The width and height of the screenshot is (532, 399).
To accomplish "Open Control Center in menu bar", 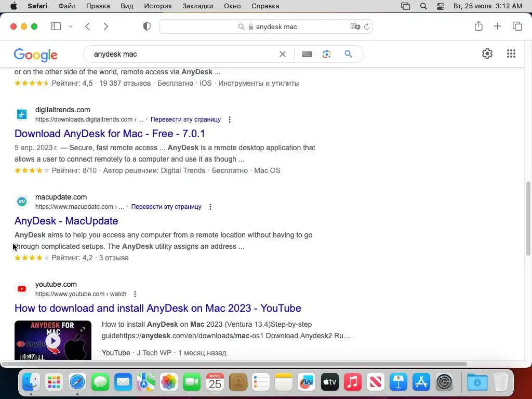I will 441,6.
